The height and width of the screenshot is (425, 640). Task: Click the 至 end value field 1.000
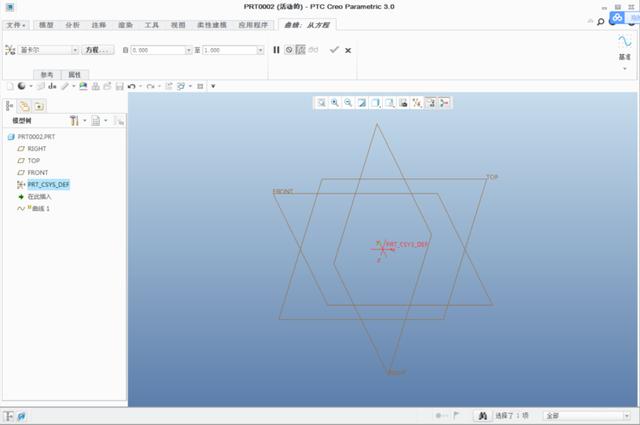tap(230, 50)
